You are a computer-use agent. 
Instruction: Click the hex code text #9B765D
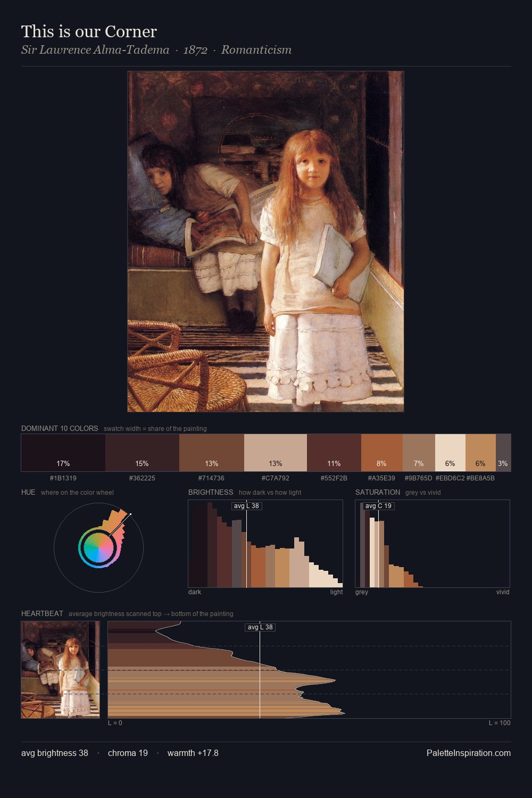pyautogui.click(x=419, y=478)
